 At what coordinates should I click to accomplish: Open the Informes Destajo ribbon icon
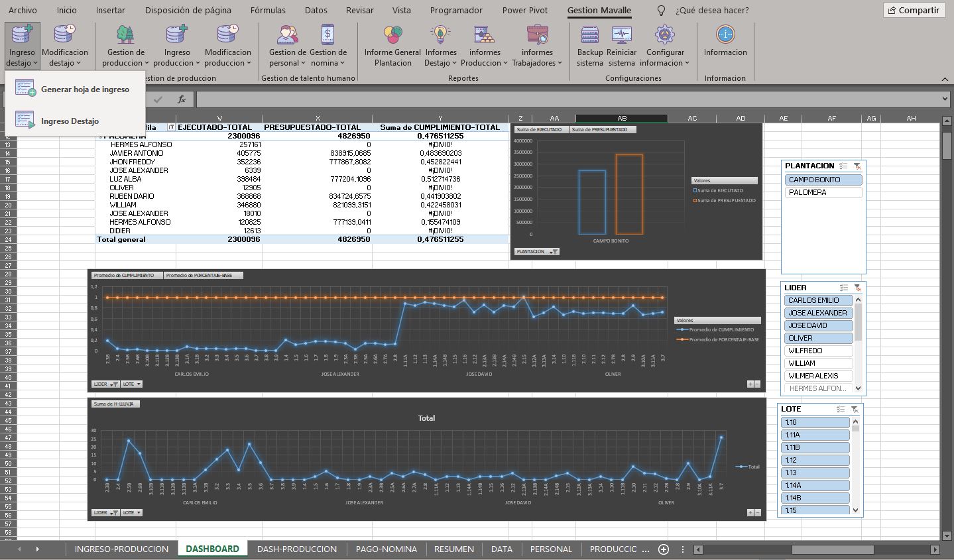point(441,46)
